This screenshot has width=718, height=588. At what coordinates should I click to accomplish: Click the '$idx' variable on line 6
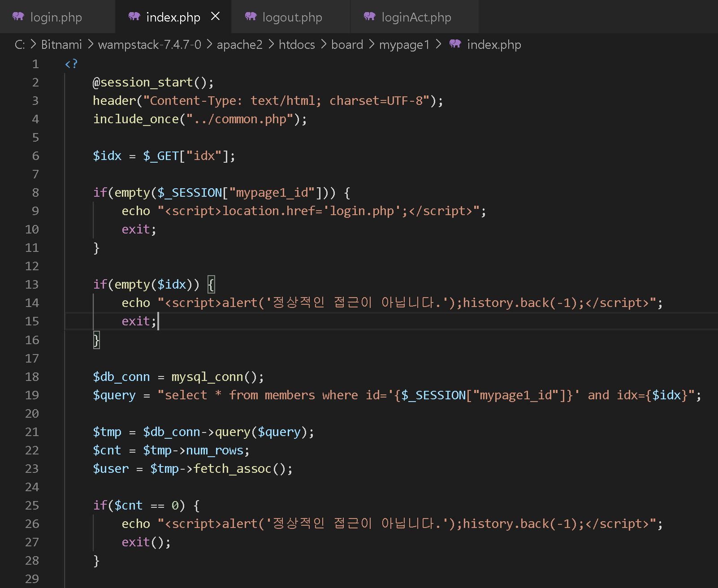pos(107,156)
